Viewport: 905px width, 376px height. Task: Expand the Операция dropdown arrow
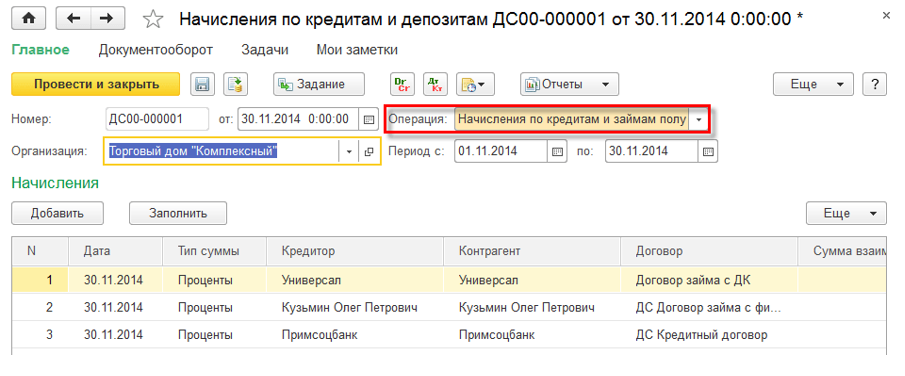click(700, 120)
